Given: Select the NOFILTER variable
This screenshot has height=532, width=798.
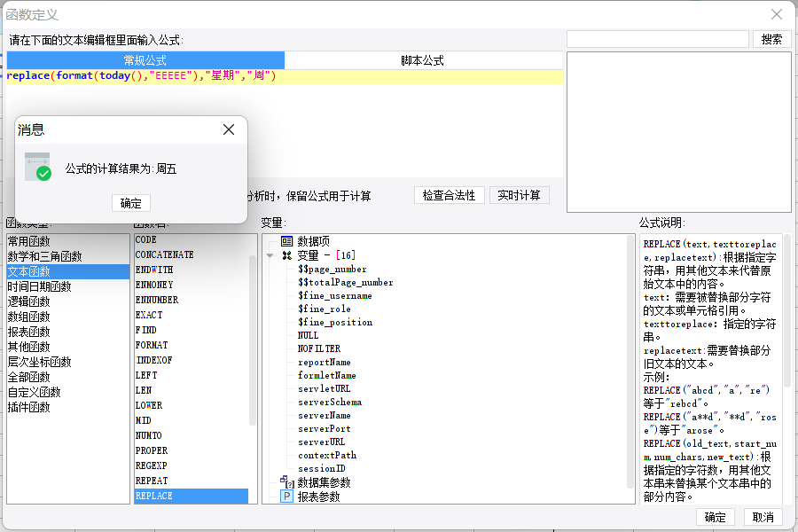Looking at the screenshot, I should [319, 348].
